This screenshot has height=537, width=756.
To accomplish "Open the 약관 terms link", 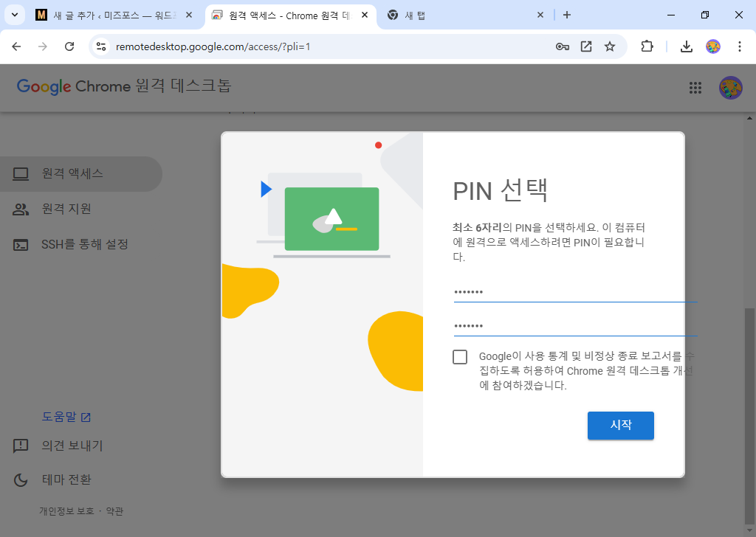I will click(114, 511).
